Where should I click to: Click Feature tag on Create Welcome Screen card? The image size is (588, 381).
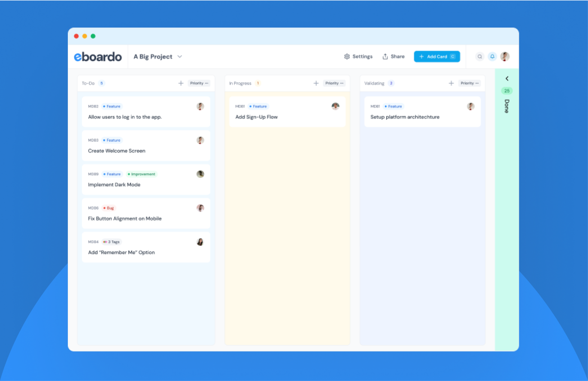click(x=112, y=140)
